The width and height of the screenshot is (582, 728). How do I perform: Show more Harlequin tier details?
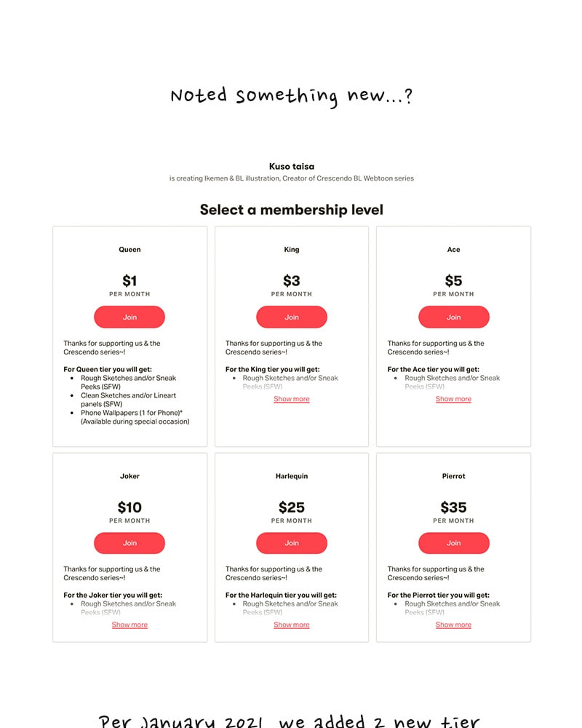point(292,625)
